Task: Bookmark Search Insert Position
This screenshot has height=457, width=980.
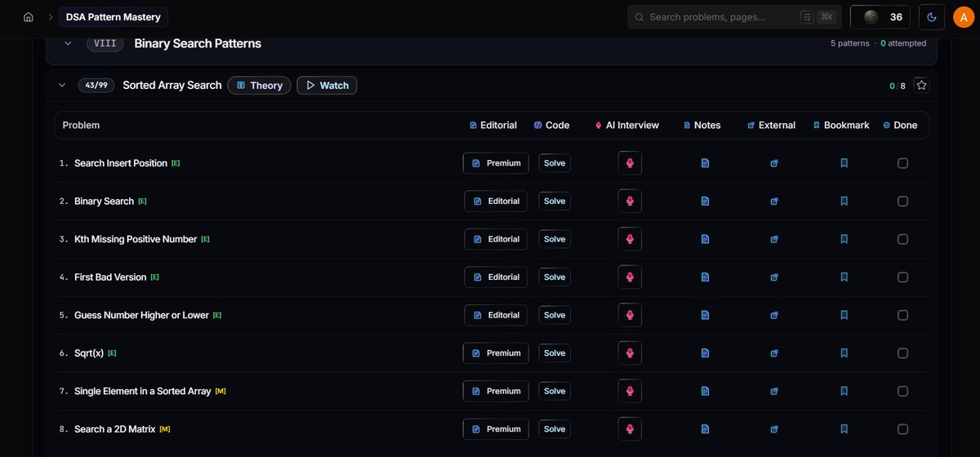Action: (844, 163)
